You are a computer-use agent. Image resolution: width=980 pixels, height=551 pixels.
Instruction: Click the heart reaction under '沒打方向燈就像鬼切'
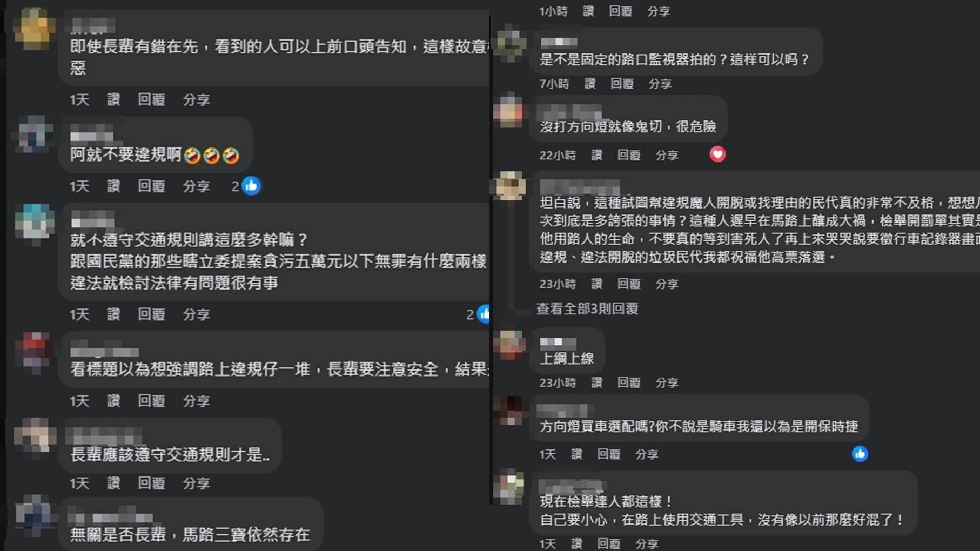coord(717,154)
